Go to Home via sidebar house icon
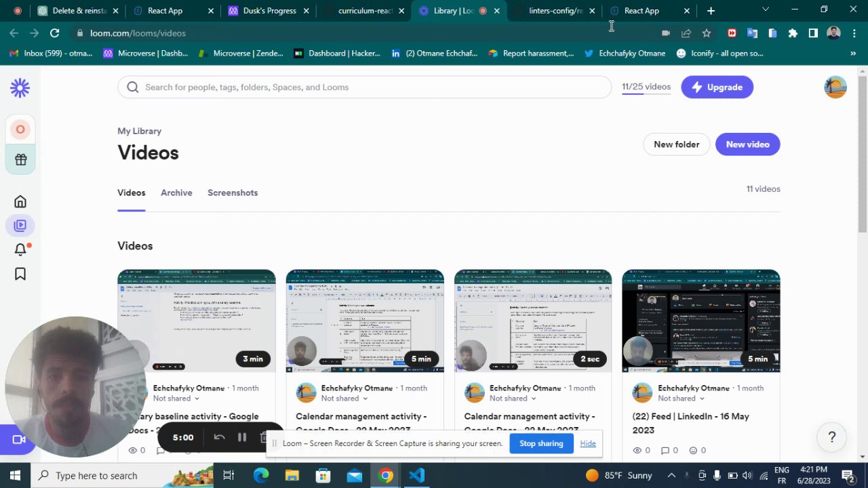868x488 pixels. coord(20,201)
